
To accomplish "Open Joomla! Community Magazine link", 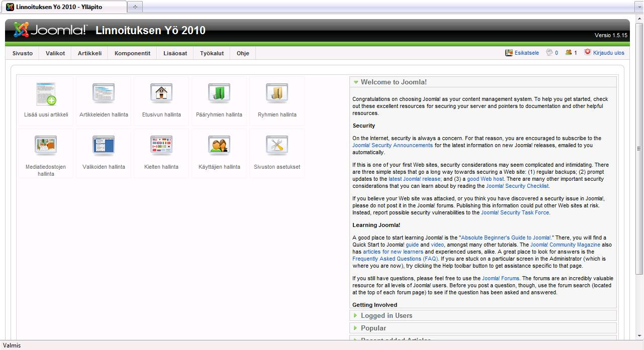I will 565,245.
